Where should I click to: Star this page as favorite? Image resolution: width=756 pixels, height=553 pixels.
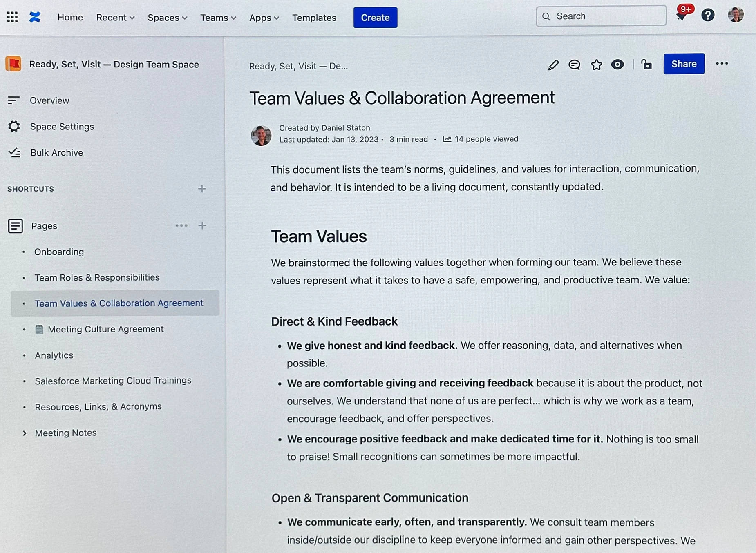596,65
